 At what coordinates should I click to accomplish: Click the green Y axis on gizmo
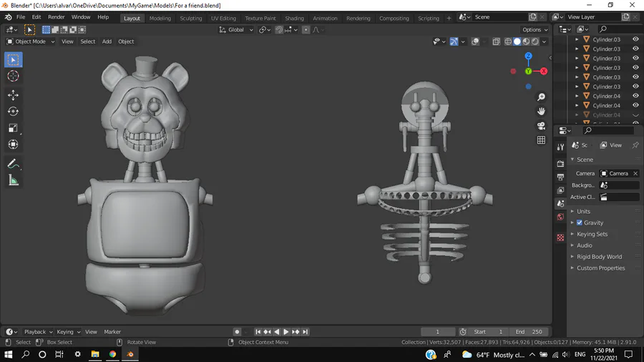[528, 71]
